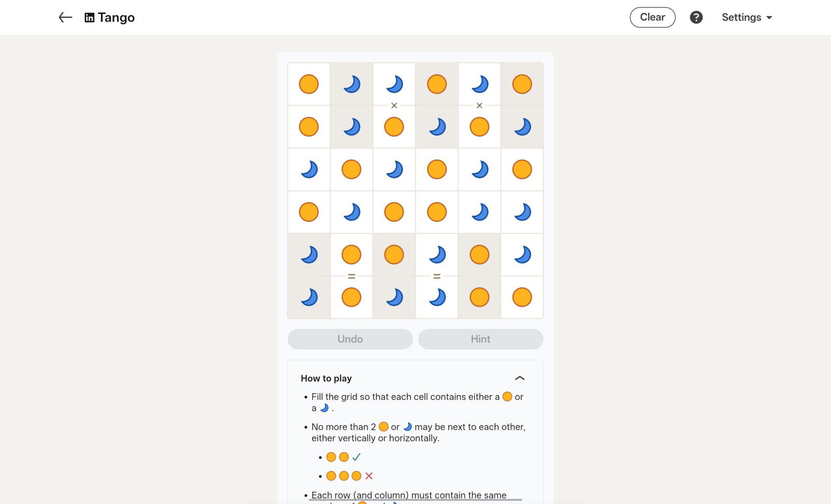Toggle the sun in third row, second column
The image size is (831, 504).
352,169
